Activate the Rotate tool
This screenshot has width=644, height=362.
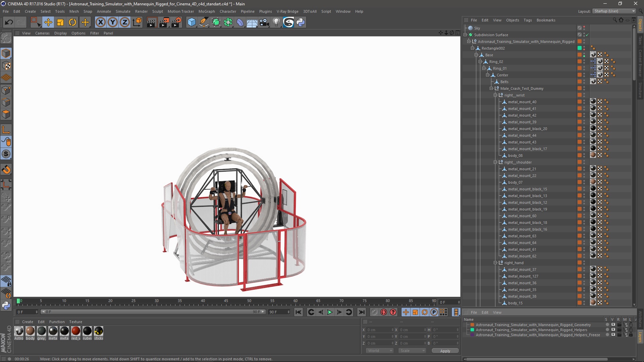[72, 22]
